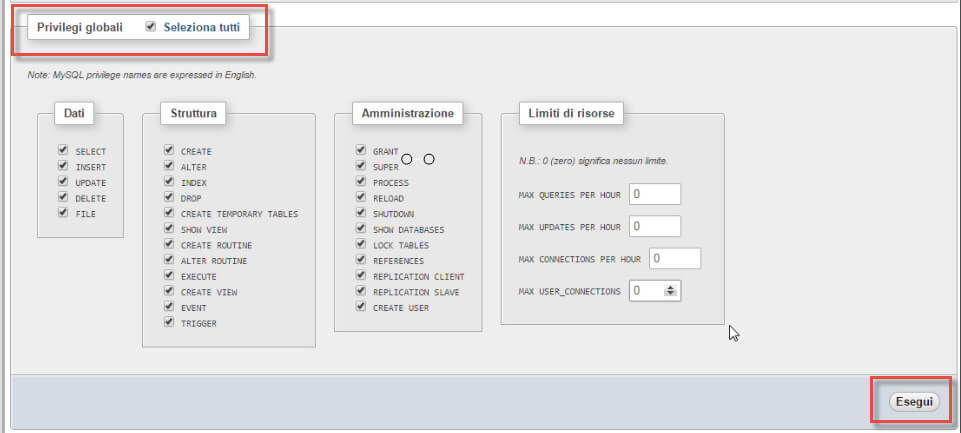Focus the MAX UPDATES PER HOUR field
961x433 pixels.
point(655,226)
